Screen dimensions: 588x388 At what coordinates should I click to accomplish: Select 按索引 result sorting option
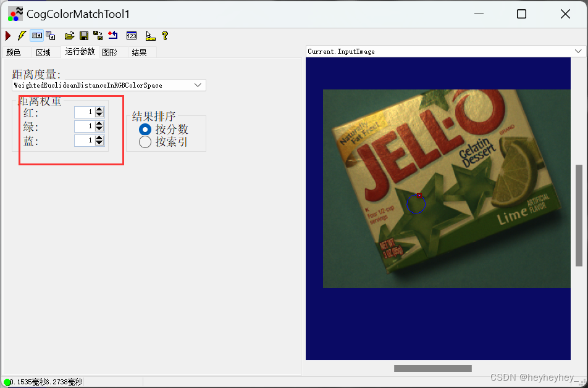pyautogui.click(x=145, y=142)
